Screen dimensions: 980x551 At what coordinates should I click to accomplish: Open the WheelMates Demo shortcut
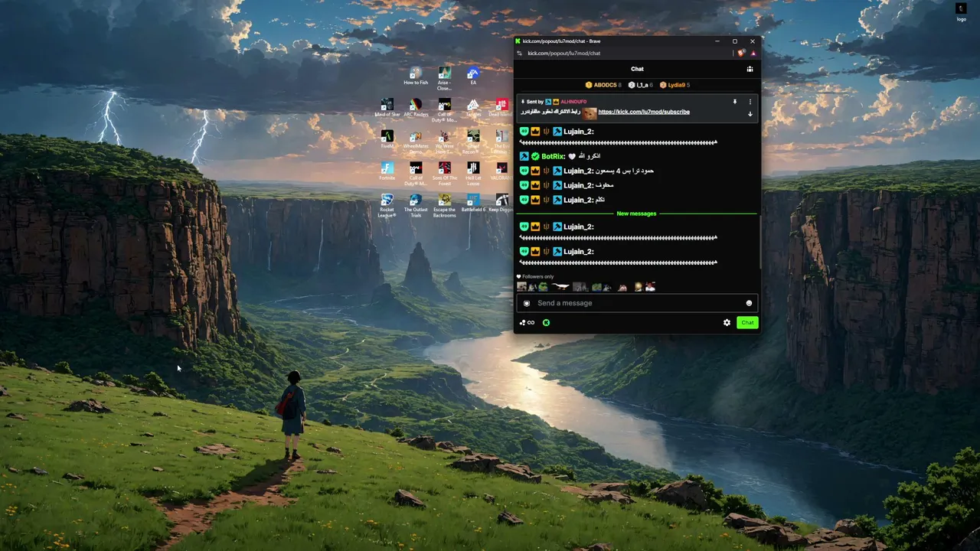(416, 142)
